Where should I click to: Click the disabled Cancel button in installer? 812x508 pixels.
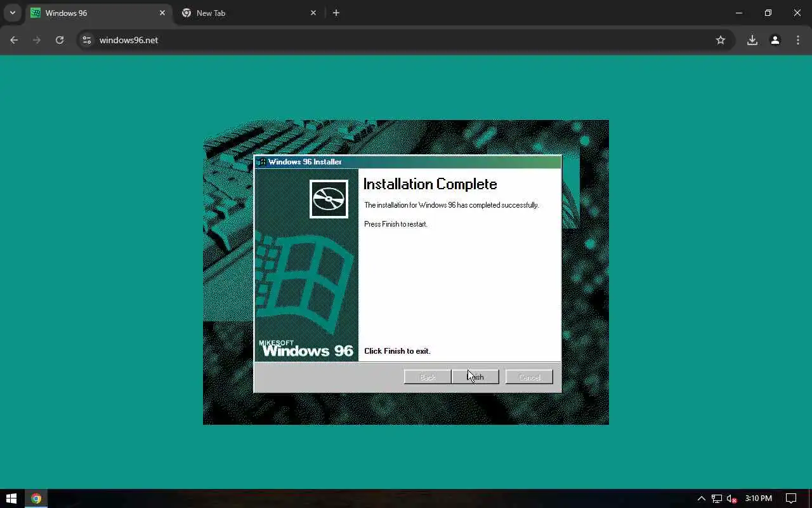[529, 377]
